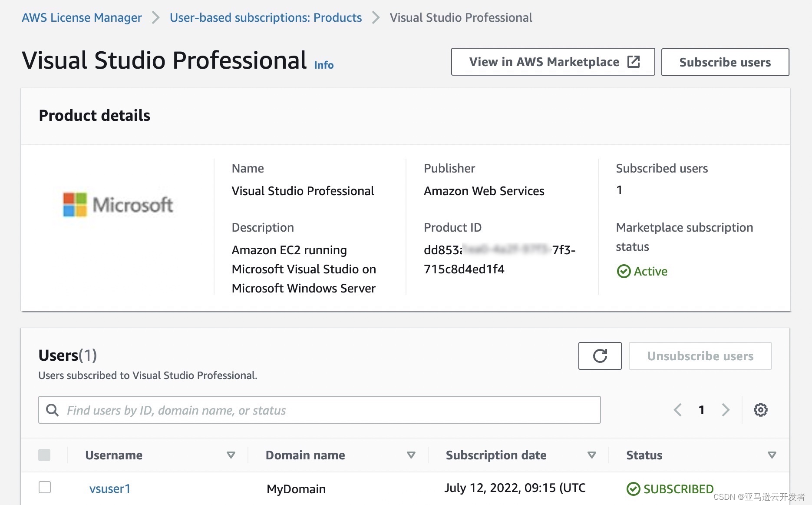Check the select-all checkbox in table header
Image resolution: width=812 pixels, height=505 pixels.
pyautogui.click(x=45, y=455)
